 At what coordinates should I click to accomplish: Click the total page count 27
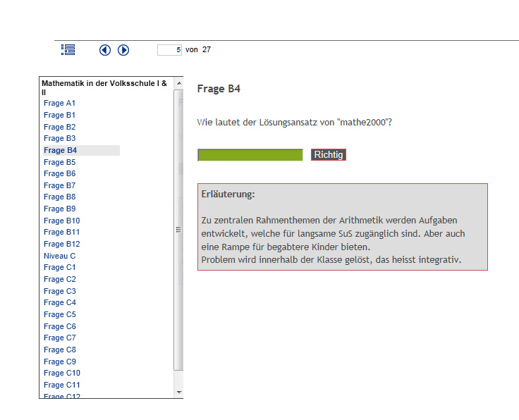point(207,49)
